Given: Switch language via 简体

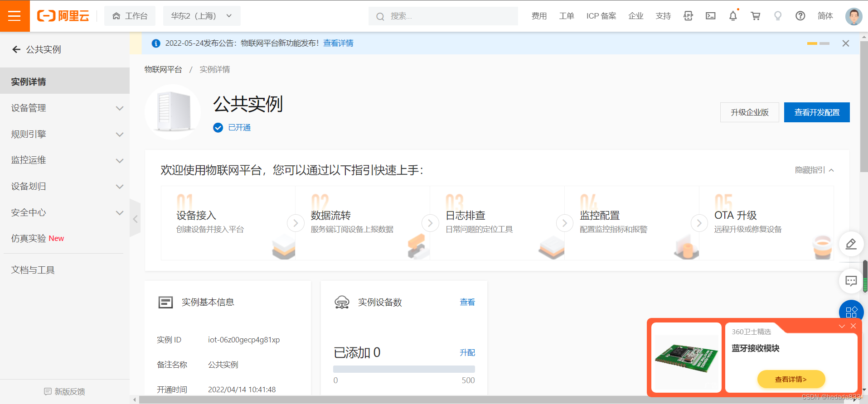Looking at the screenshot, I should click(825, 16).
